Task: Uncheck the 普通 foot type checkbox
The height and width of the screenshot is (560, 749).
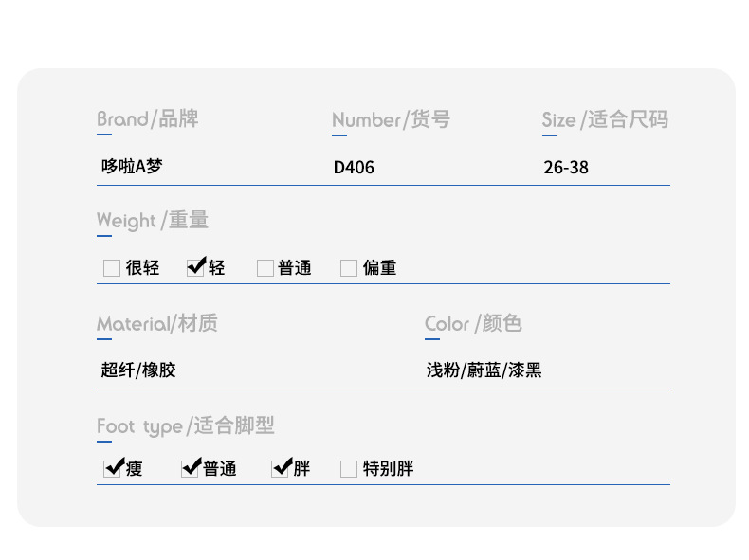Action: [x=190, y=468]
